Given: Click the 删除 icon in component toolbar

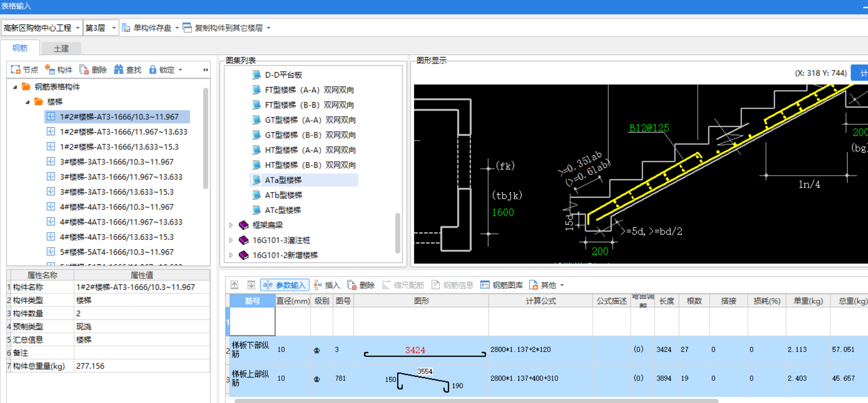Looking at the screenshot, I should (84, 70).
